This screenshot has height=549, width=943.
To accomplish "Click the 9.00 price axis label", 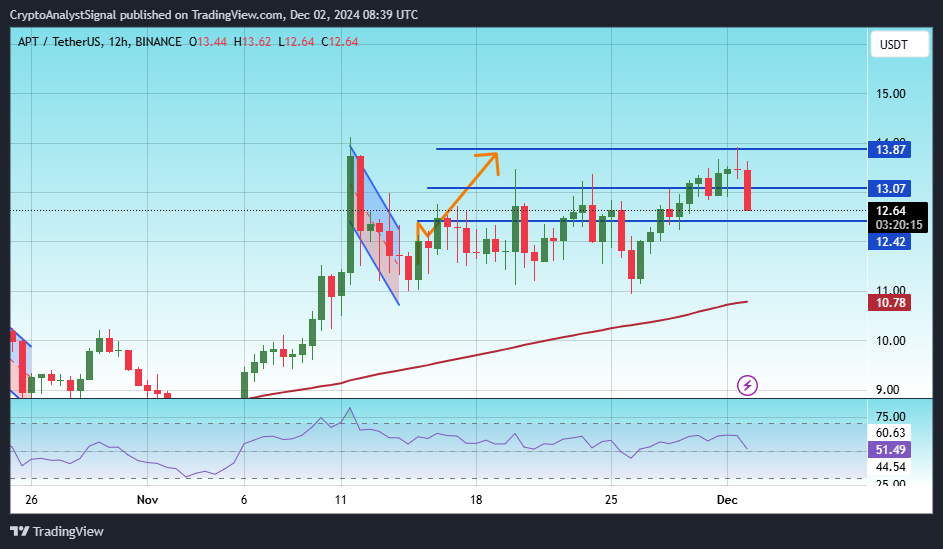I will point(888,390).
